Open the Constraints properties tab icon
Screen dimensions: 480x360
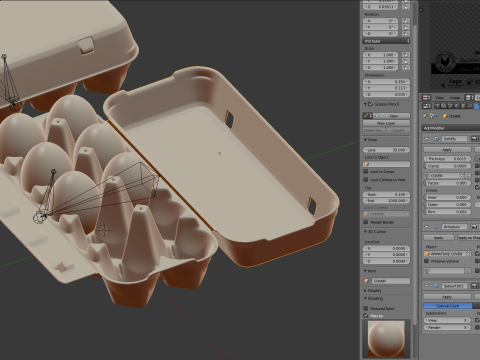pyautogui.click(x=469, y=106)
